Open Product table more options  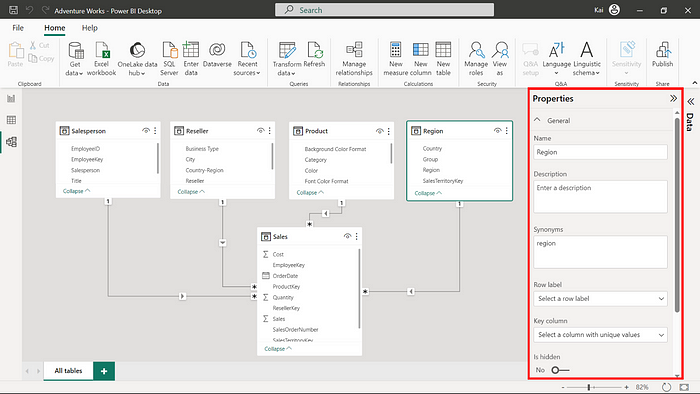pos(388,131)
